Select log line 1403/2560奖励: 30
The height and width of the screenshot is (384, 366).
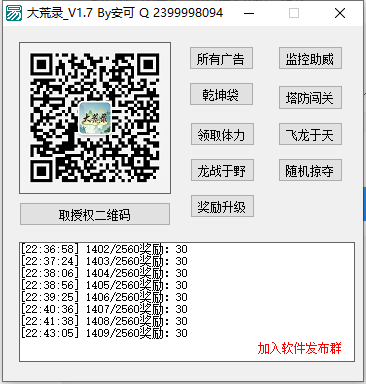[x=104, y=261]
